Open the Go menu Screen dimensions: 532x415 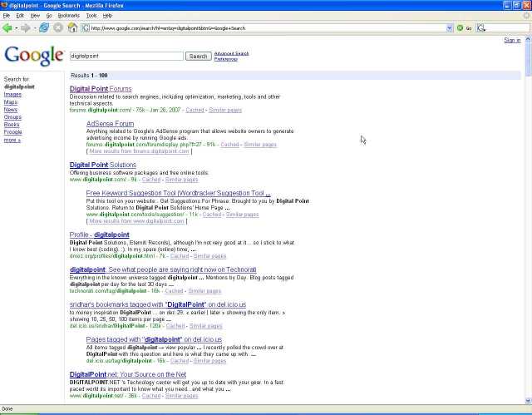pos(49,16)
